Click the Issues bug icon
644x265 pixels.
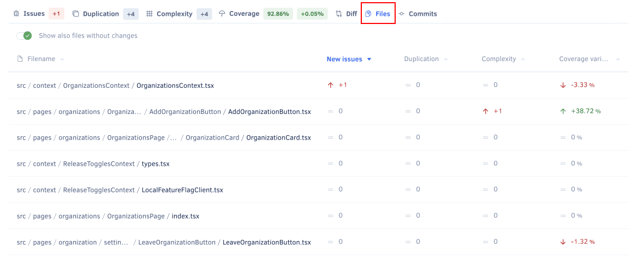pos(16,14)
